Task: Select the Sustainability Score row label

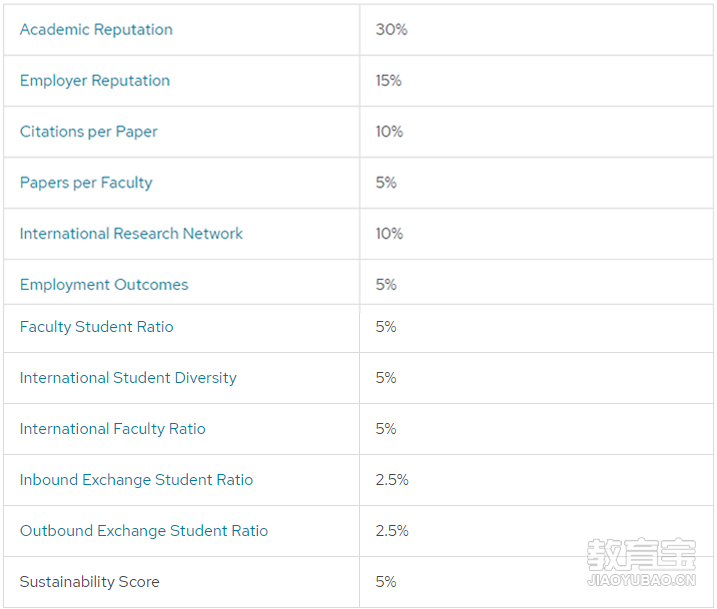Action: (90, 582)
